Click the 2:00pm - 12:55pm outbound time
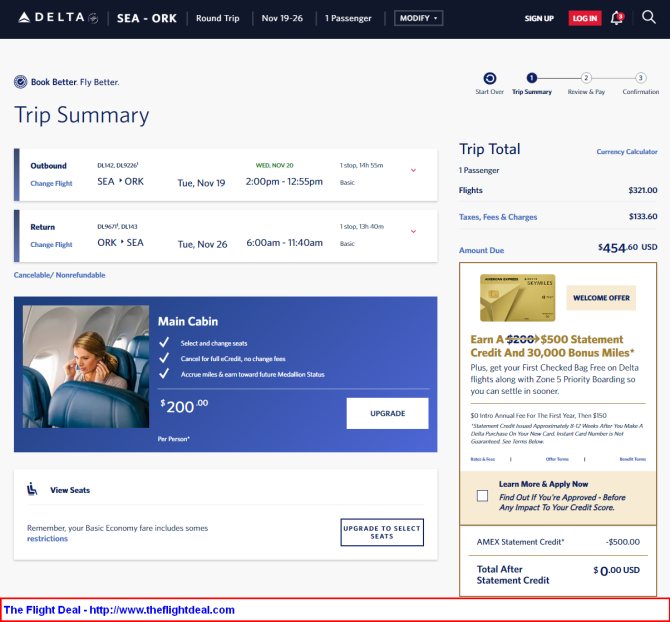670x622 pixels. point(284,182)
